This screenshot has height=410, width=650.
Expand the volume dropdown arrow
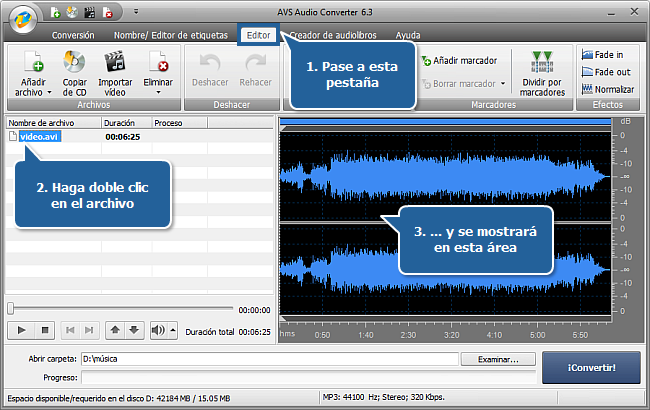pos(172,329)
